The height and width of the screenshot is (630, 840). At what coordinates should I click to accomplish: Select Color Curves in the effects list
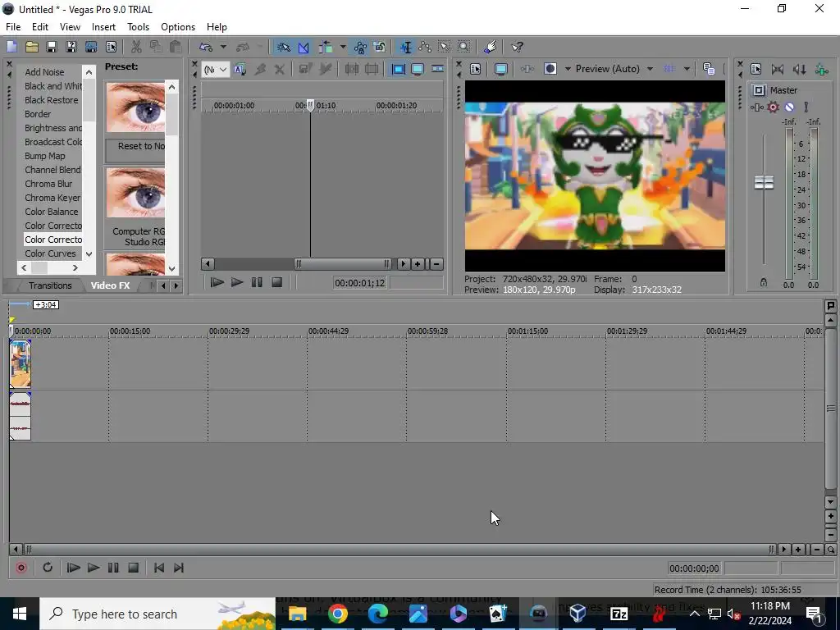pyautogui.click(x=50, y=253)
